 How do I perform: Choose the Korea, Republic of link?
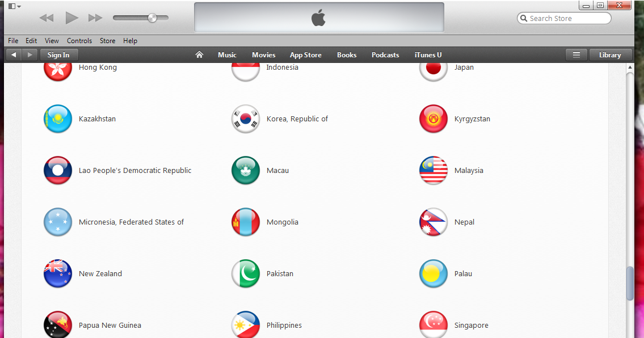pos(297,119)
